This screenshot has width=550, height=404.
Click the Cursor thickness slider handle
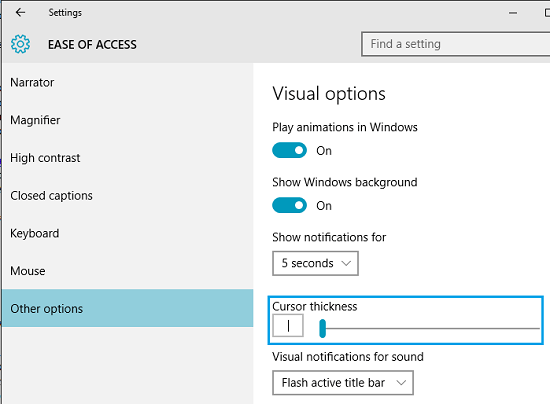coord(322,329)
